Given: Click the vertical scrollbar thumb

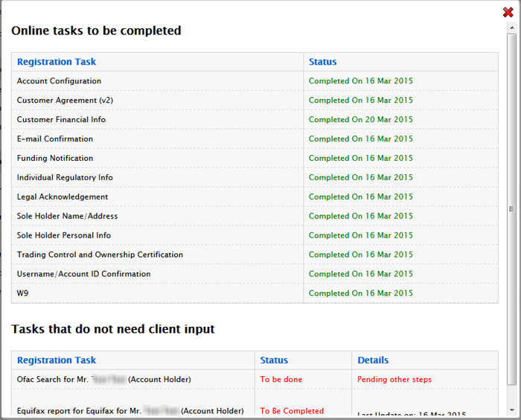Looking at the screenshot, I should click(511, 209).
